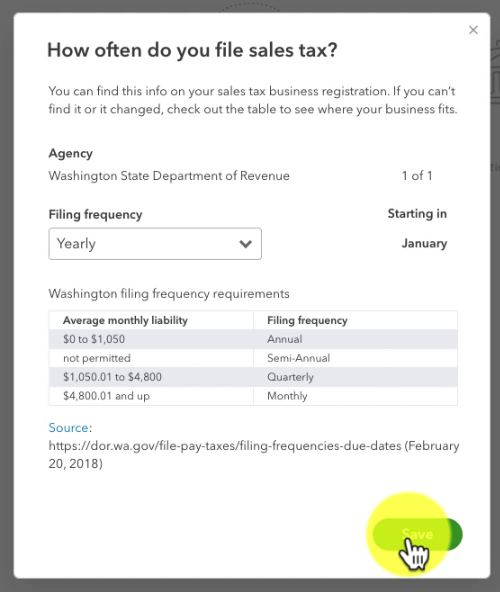This screenshot has height=592, width=500.
Task: Click the Annual filing frequency row
Action: [253, 339]
